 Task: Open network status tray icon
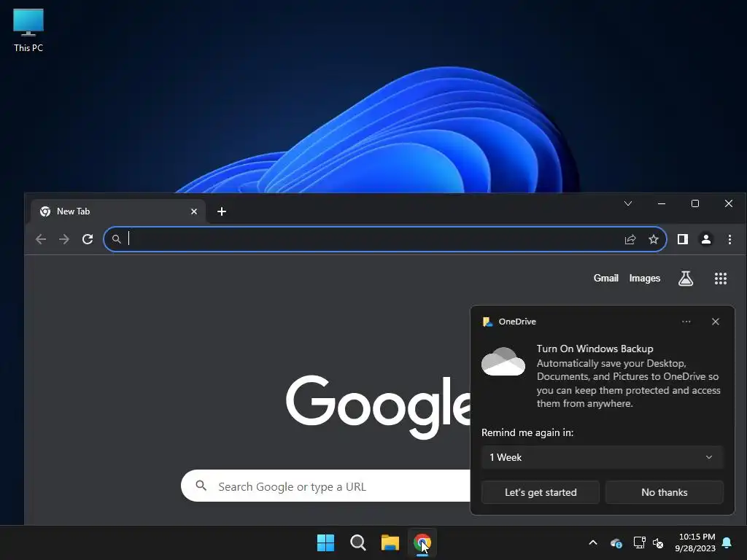coord(639,542)
